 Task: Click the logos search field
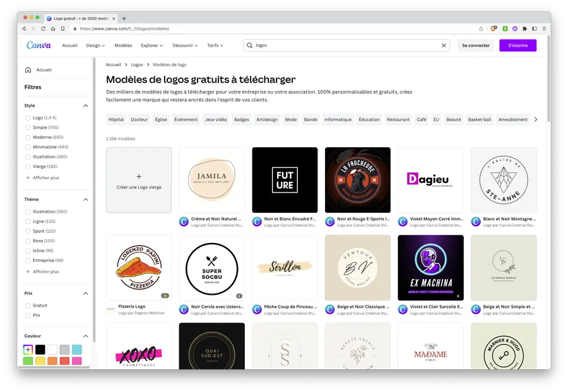tap(346, 45)
